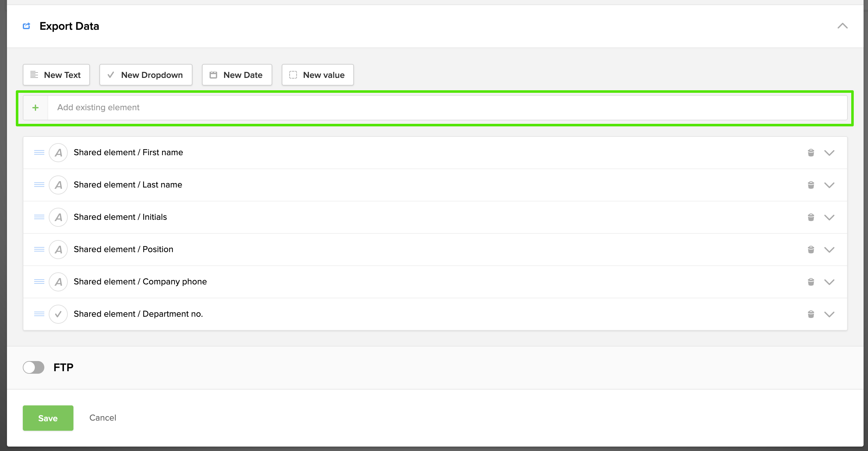The height and width of the screenshot is (451, 868).
Task: Enable the FTP toggle switch
Action: coord(34,367)
